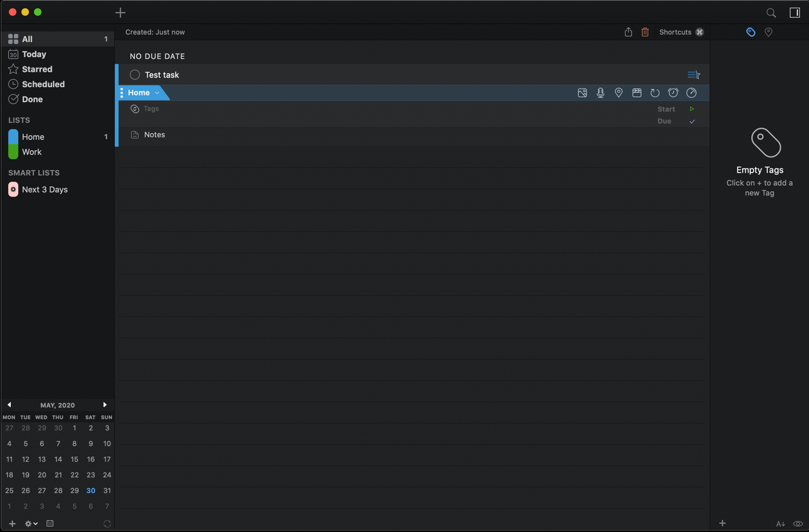Click the MAY, 2020 calendar title
Viewport: 809px width, 532px height.
point(58,405)
